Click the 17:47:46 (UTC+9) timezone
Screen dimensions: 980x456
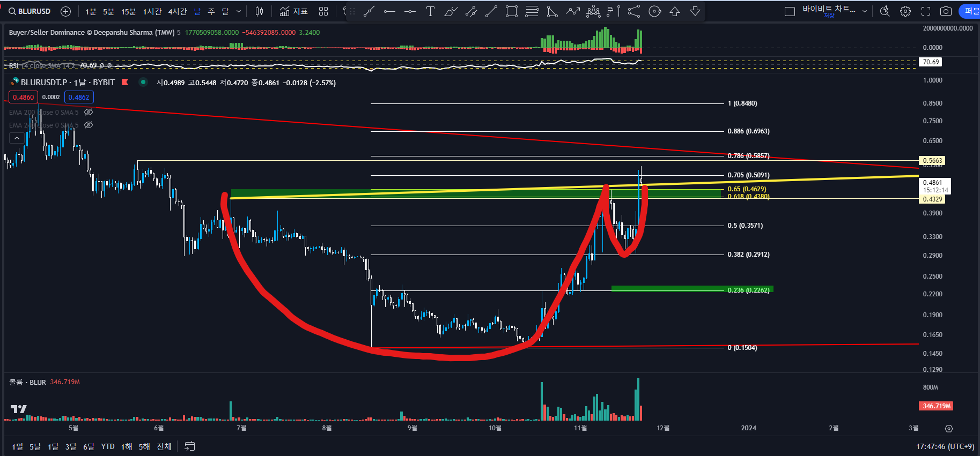(945, 446)
